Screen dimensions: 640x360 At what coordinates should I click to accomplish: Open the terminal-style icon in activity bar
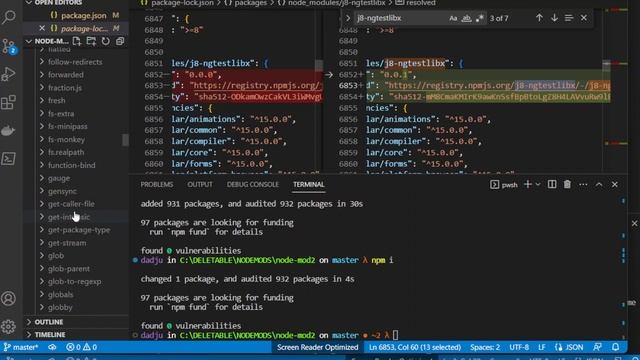pos(9,158)
